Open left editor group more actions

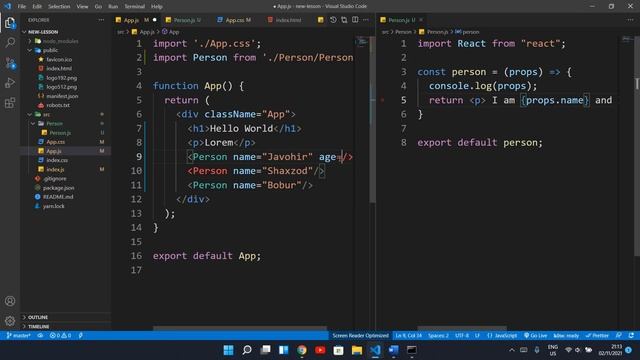(x=366, y=20)
